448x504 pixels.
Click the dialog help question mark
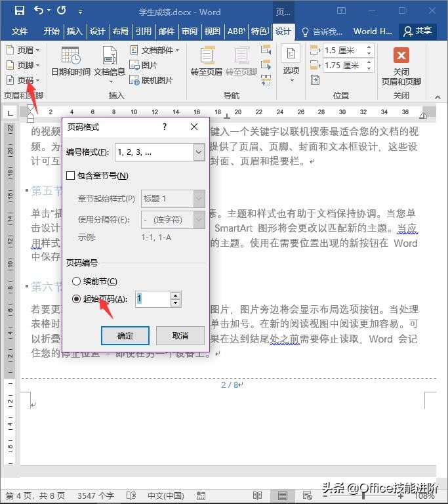point(165,127)
